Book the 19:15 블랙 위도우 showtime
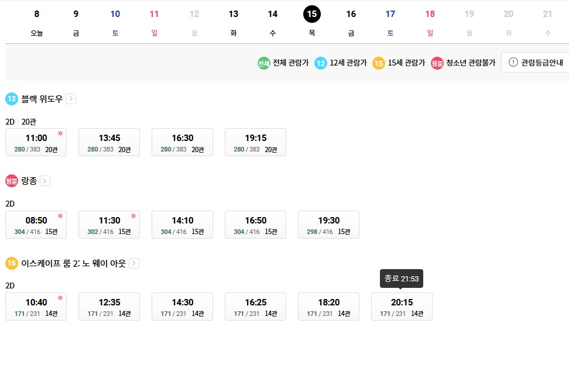569x392 pixels. [x=255, y=142]
